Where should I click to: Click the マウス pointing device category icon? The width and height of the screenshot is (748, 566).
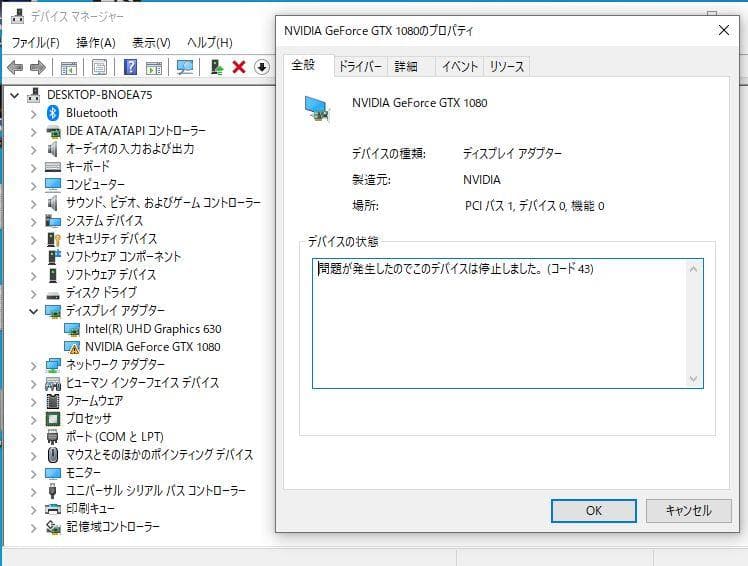(53, 455)
